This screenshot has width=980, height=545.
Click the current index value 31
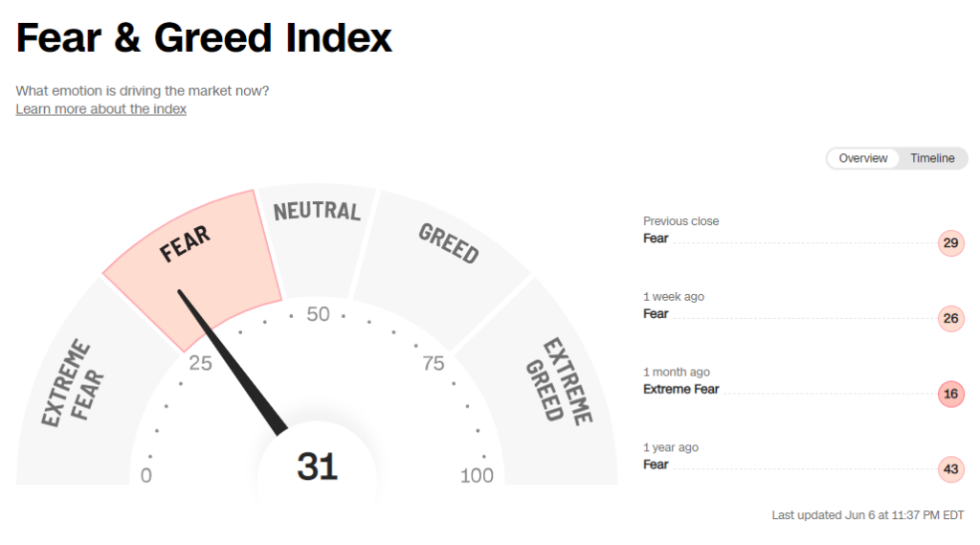(317, 466)
